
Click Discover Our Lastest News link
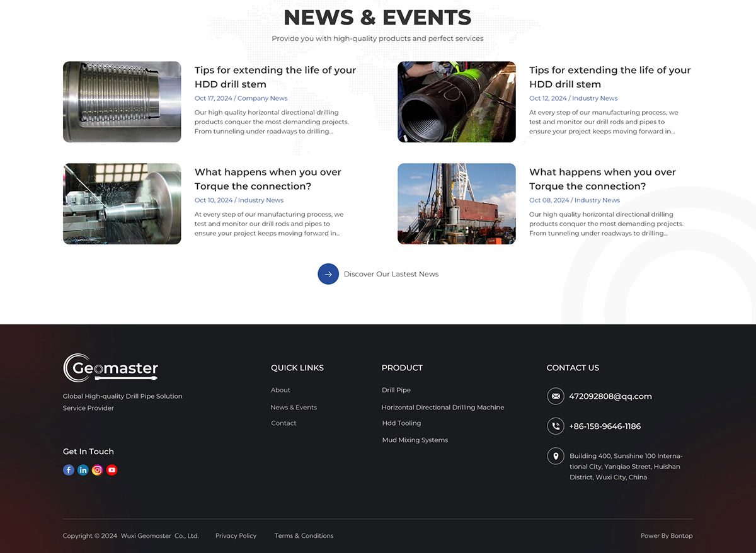(x=391, y=274)
